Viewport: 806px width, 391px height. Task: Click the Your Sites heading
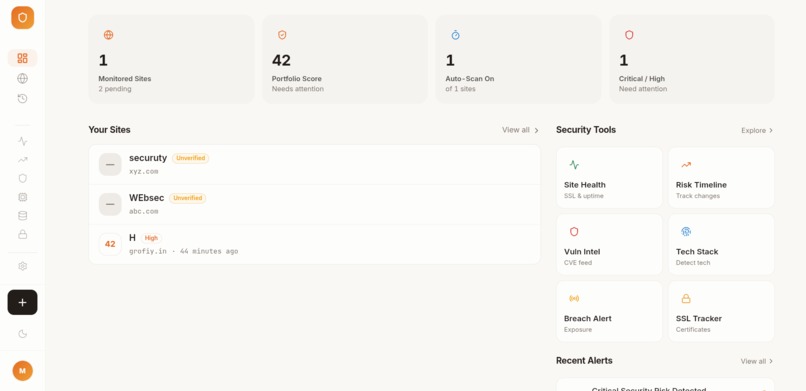[x=109, y=129]
